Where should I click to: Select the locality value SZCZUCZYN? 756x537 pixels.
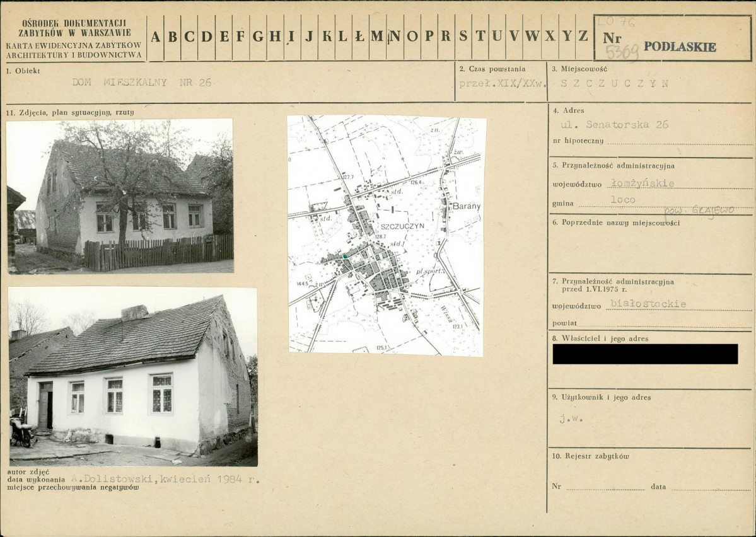(x=614, y=83)
